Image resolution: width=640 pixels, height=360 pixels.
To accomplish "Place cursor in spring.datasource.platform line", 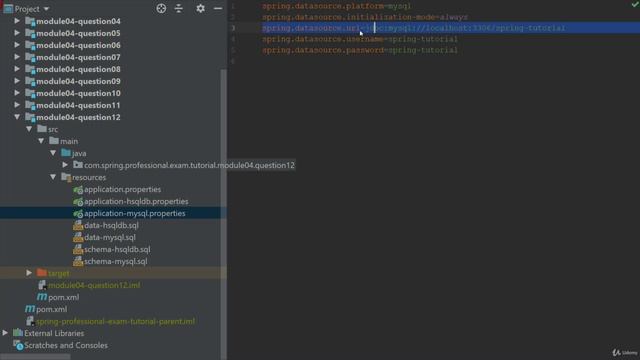I will click(337, 6).
